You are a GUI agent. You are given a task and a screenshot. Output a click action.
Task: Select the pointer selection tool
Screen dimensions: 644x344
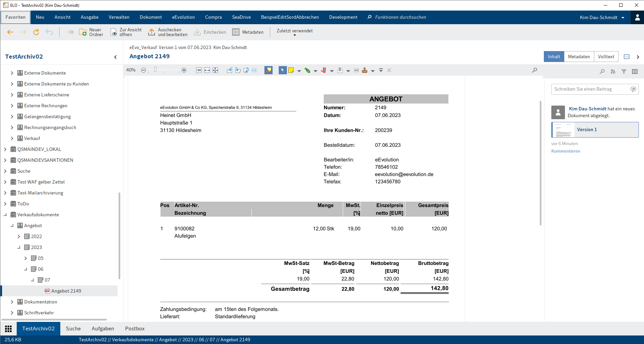(x=282, y=70)
